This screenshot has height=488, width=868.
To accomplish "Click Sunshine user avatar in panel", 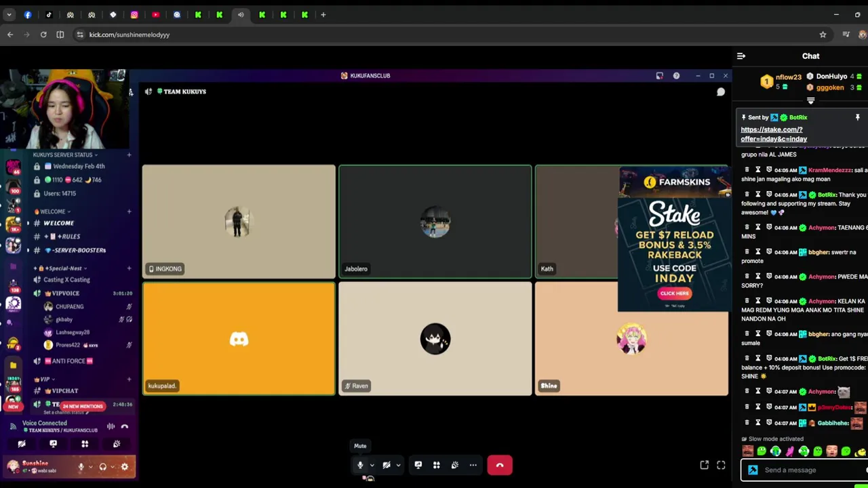I will [x=13, y=466].
